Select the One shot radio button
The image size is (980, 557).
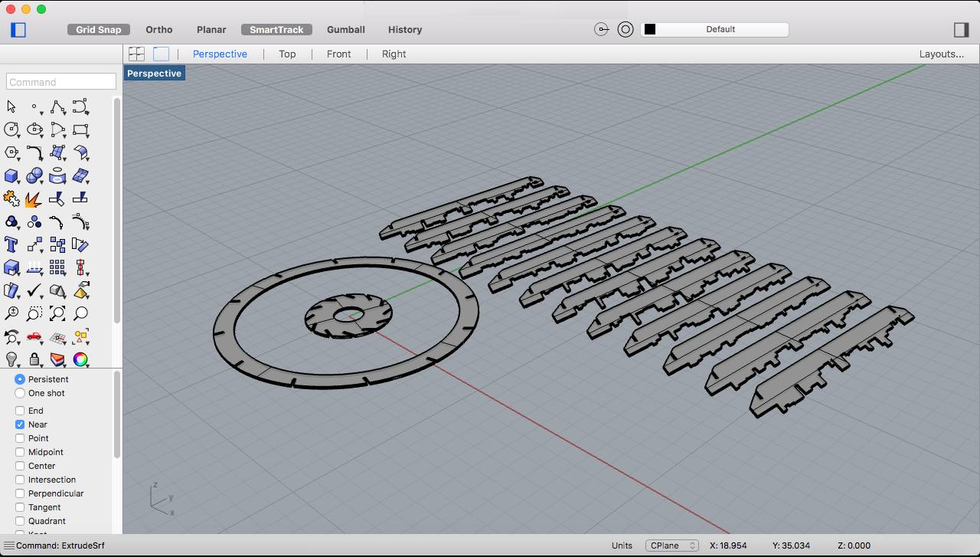[x=20, y=393]
